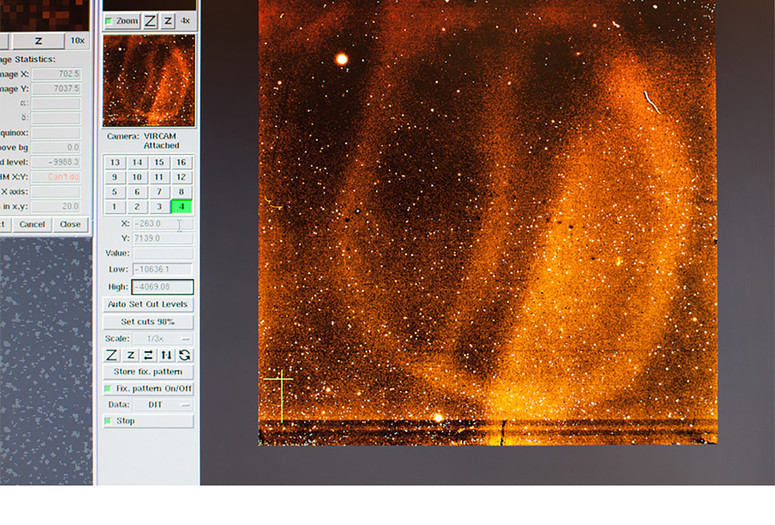Click the "VIRCAM" camera name text
Viewport: 775px width, 525px height.
pyautogui.click(x=160, y=136)
